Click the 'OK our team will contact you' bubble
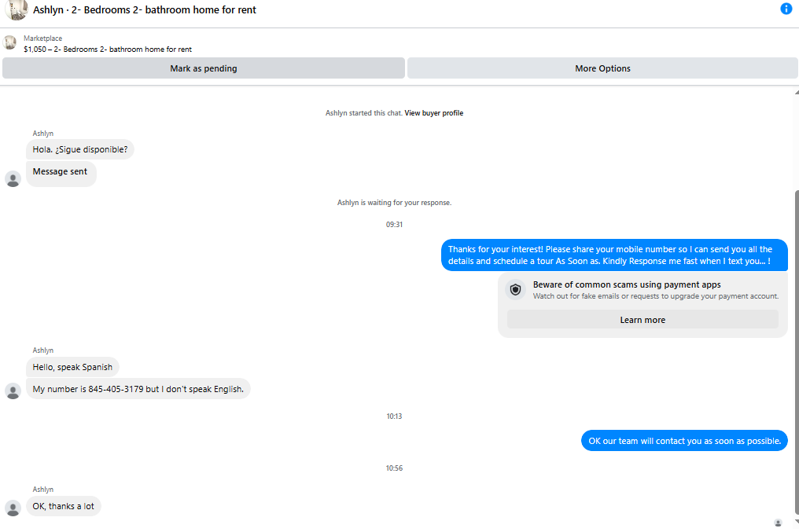 pyautogui.click(x=684, y=441)
